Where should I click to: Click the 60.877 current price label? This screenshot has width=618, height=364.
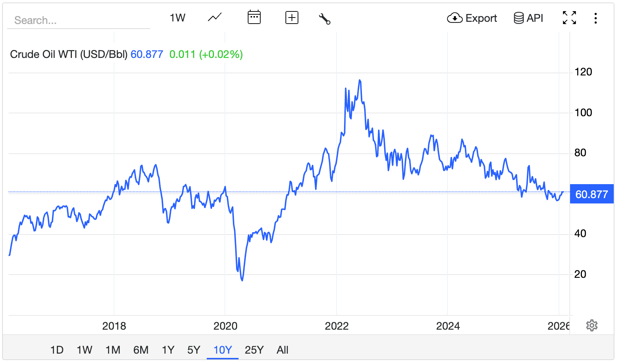coord(592,194)
